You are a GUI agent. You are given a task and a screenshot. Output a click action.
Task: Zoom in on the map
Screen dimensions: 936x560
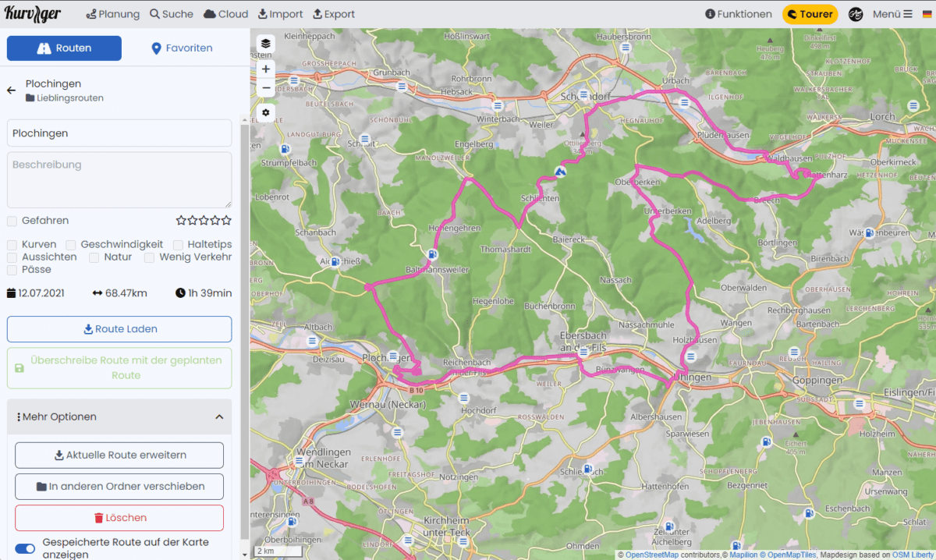pyautogui.click(x=266, y=69)
